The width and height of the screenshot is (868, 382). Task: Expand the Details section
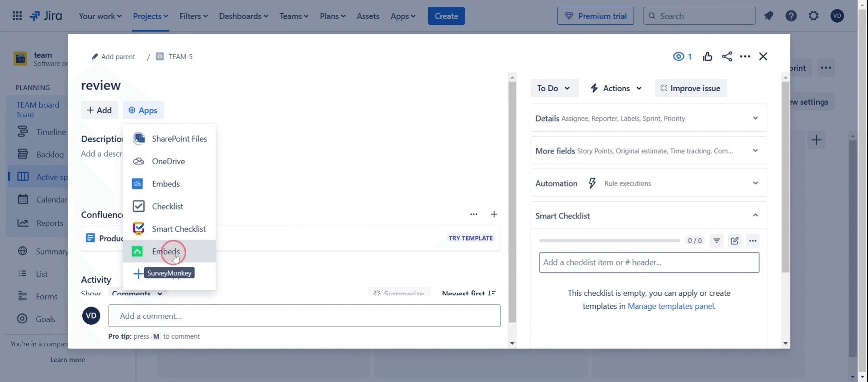pyautogui.click(x=648, y=118)
